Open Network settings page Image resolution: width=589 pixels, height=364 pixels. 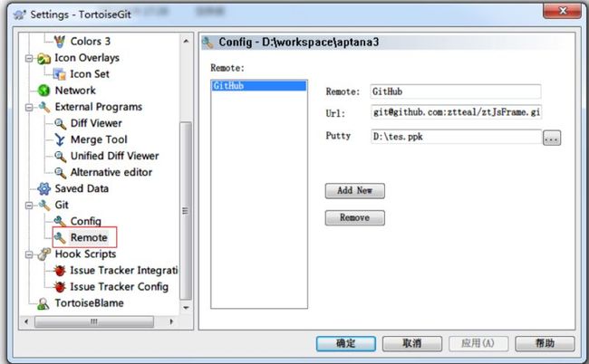pyautogui.click(x=75, y=91)
